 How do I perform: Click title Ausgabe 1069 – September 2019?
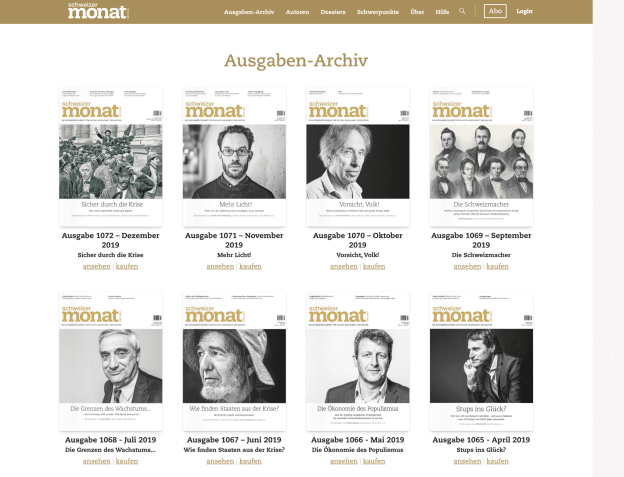tap(481, 240)
